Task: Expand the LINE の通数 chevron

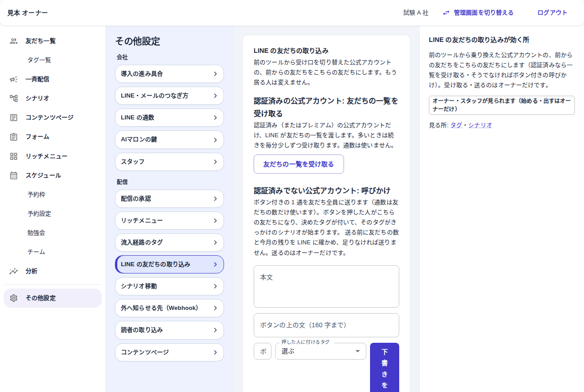Action: [215, 118]
